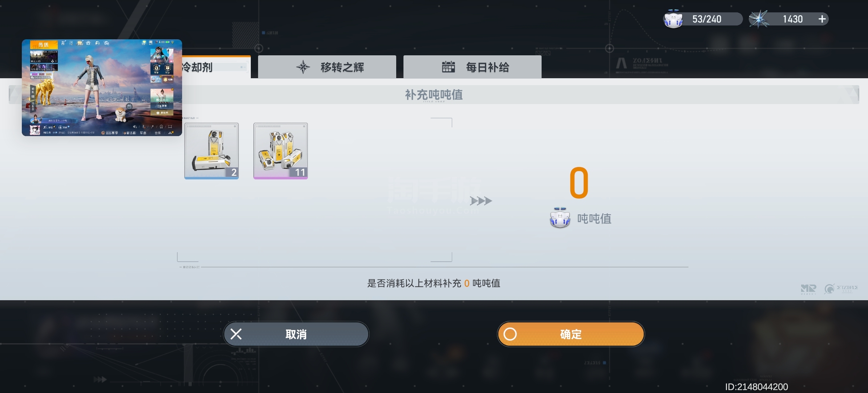868x393 pixels.
Task: Open the 每日补给 tab label
Action: pyautogui.click(x=487, y=67)
